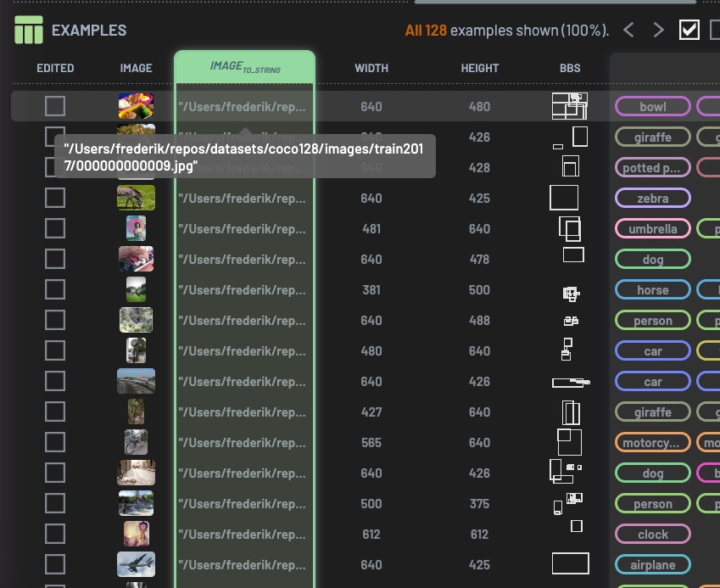Open bounding box preview in the umbrella row

coord(570,228)
